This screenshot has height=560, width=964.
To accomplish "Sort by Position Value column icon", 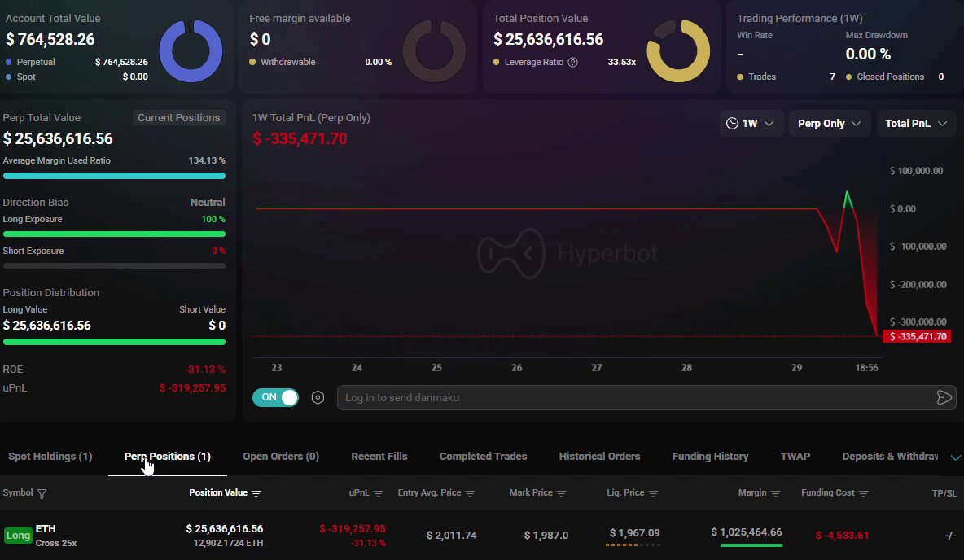I will (256, 493).
